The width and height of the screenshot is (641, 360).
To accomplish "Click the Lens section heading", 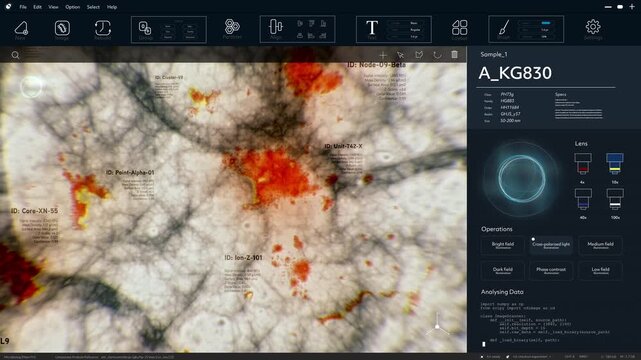I will pyautogui.click(x=581, y=143).
